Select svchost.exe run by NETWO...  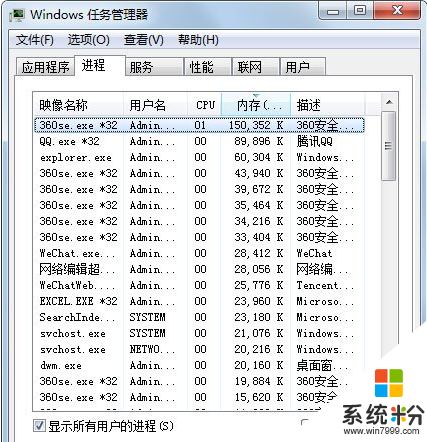199,349
